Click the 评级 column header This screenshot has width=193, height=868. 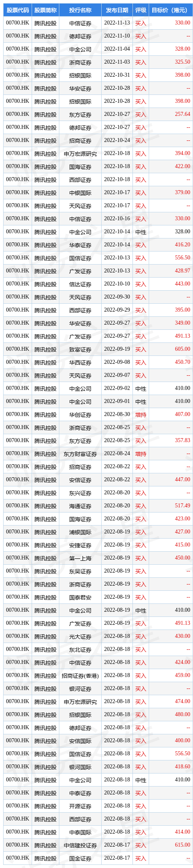(x=140, y=10)
